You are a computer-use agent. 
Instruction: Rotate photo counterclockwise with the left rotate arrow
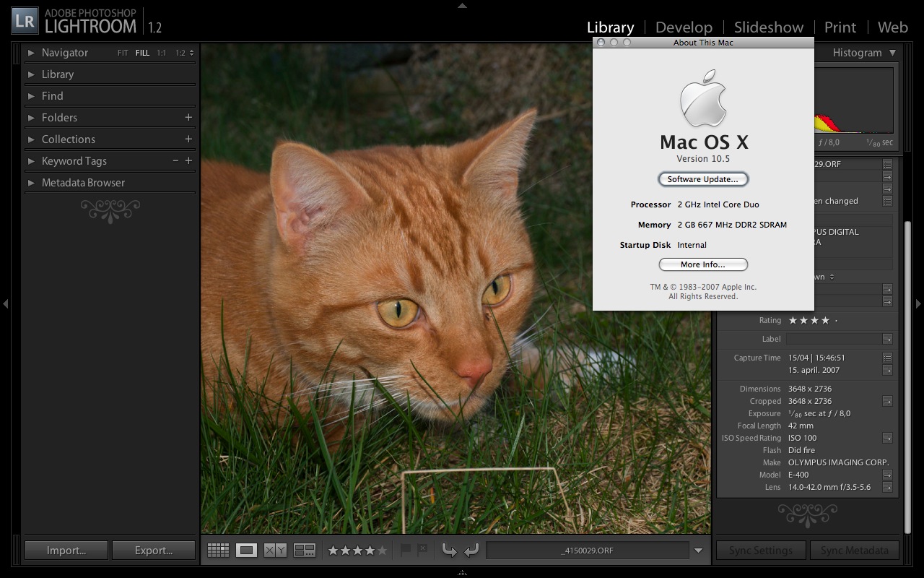[449, 551]
